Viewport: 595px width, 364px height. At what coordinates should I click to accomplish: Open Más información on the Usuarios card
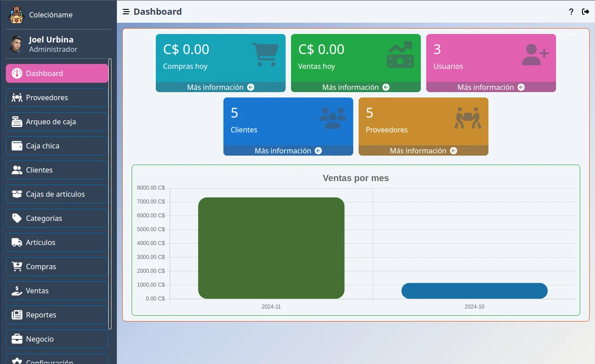point(491,87)
